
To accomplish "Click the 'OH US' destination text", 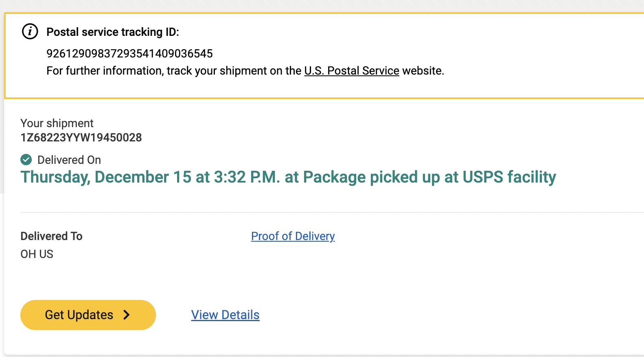I will pos(37,254).
